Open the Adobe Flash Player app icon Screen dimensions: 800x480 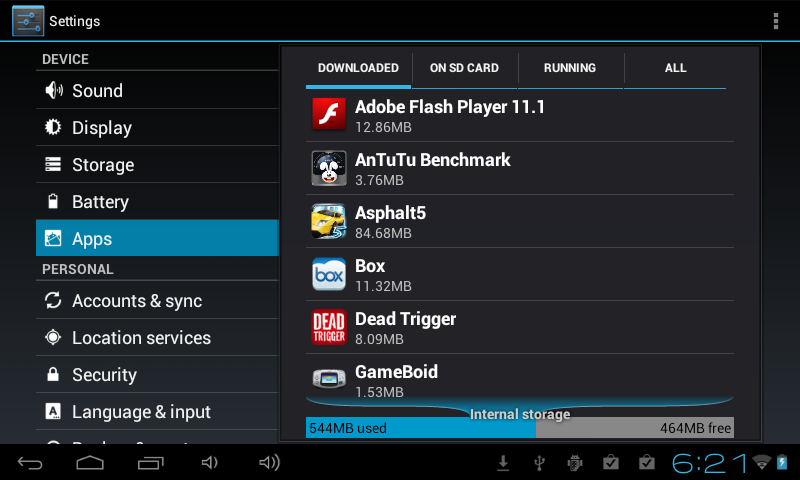(x=329, y=115)
